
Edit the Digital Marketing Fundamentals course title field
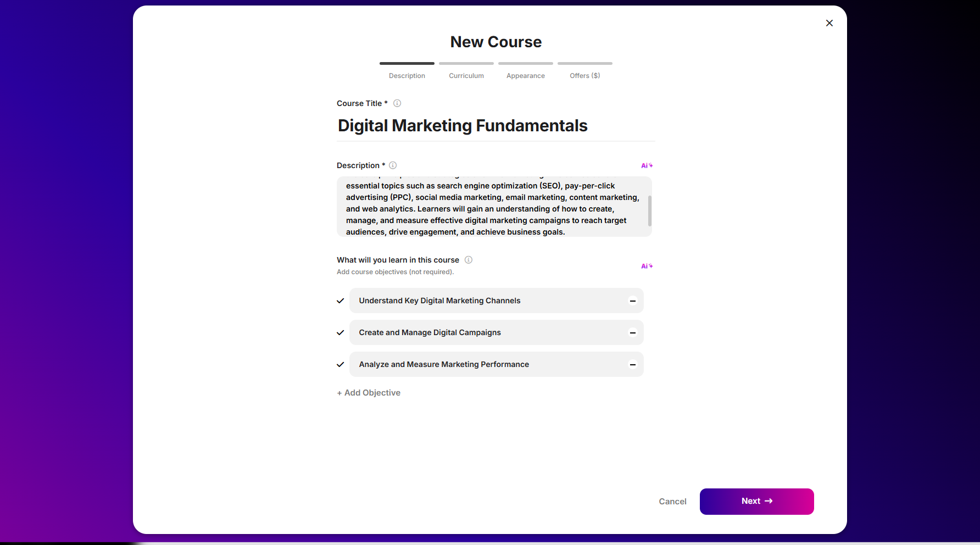coord(496,126)
